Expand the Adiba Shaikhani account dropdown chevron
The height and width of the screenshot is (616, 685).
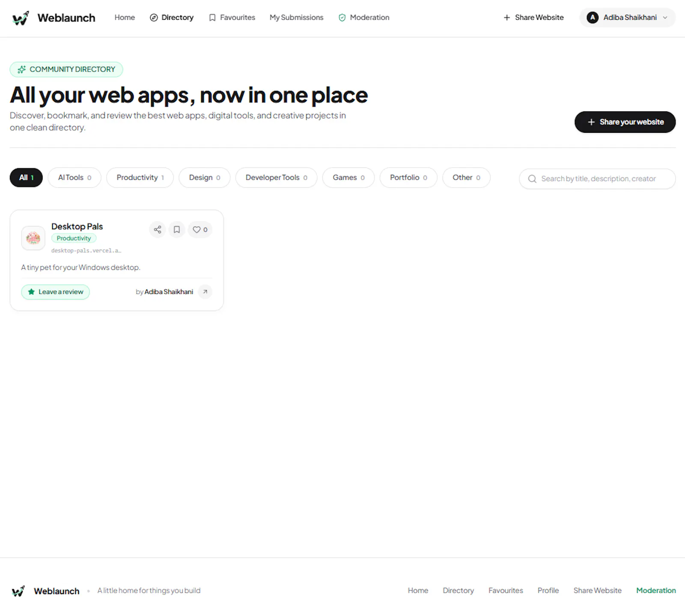click(x=665, y=18)
